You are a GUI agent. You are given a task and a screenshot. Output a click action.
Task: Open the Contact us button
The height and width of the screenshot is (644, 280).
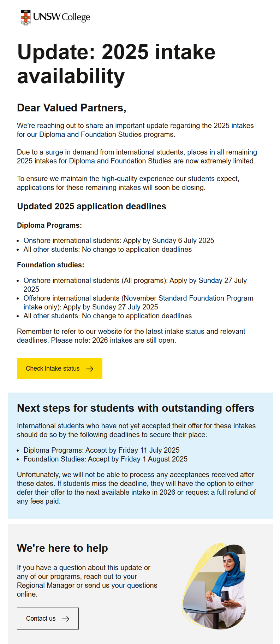pos(48,619)
